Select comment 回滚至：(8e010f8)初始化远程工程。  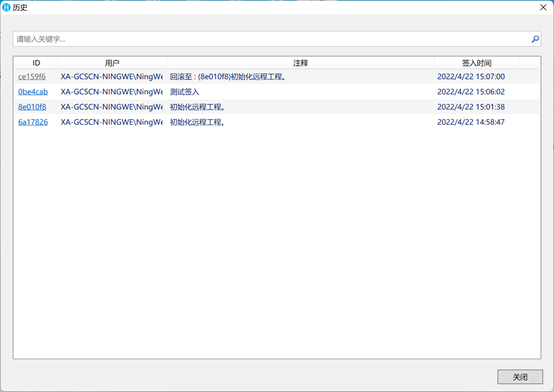click(228, 77)
